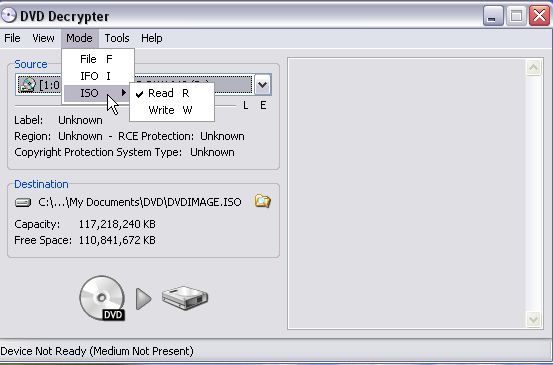The width and height of the screenshot is (553, 365).
Task: Start decrypting with the play arrow
Action: click(144, 299)
